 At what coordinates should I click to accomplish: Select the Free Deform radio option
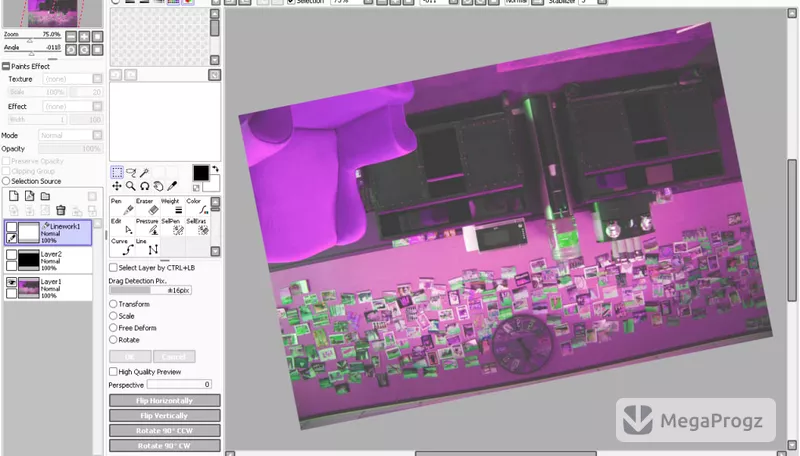(x=113, y=328)
